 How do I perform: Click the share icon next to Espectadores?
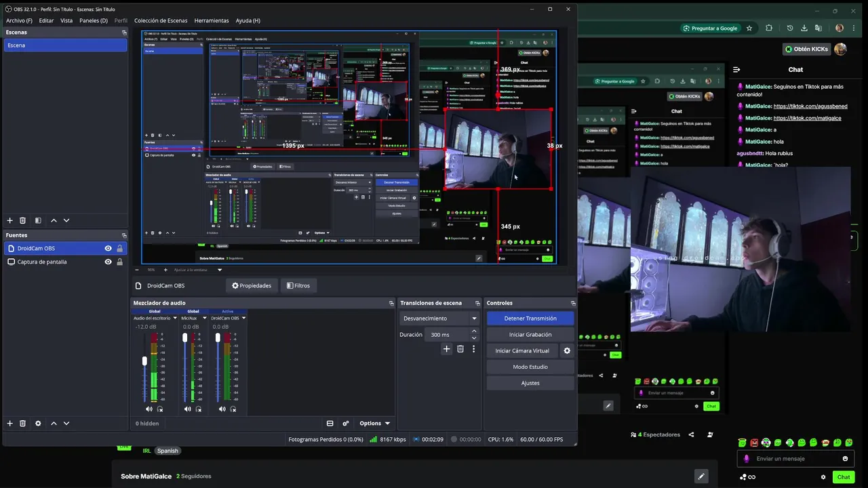[x=691, y=434]
